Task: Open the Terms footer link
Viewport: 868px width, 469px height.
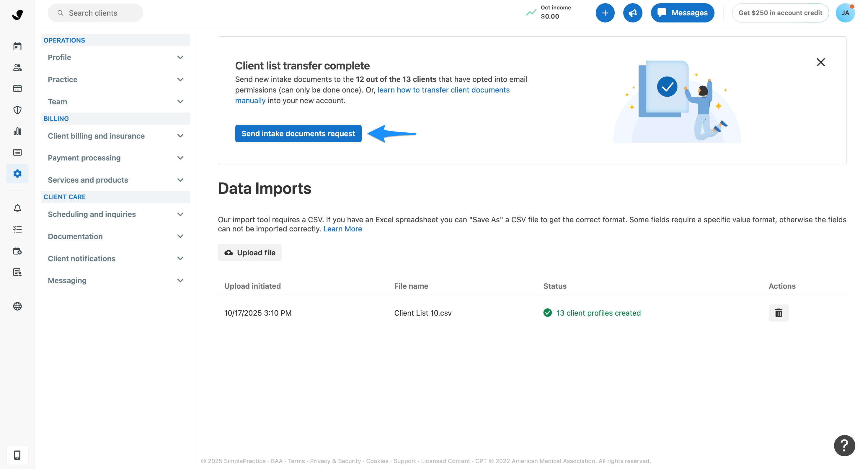Action: tap(296, 461)
